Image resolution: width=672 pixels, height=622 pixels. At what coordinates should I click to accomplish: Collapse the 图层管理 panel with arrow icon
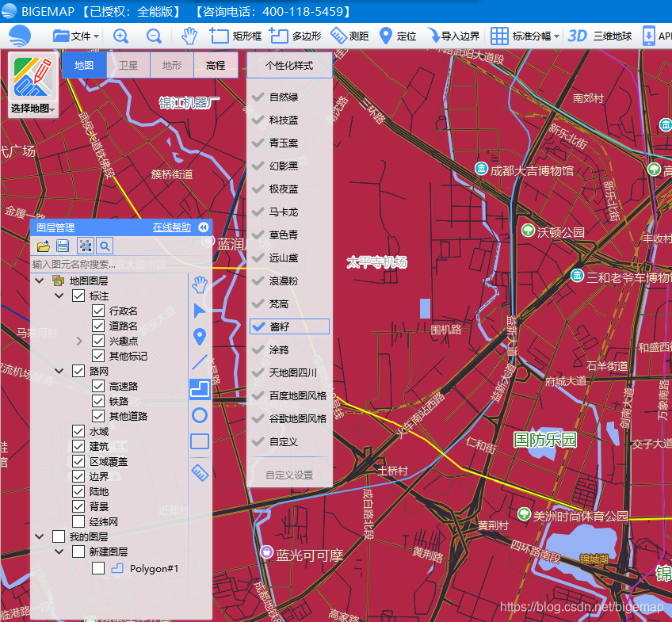[x=204, y=227]
